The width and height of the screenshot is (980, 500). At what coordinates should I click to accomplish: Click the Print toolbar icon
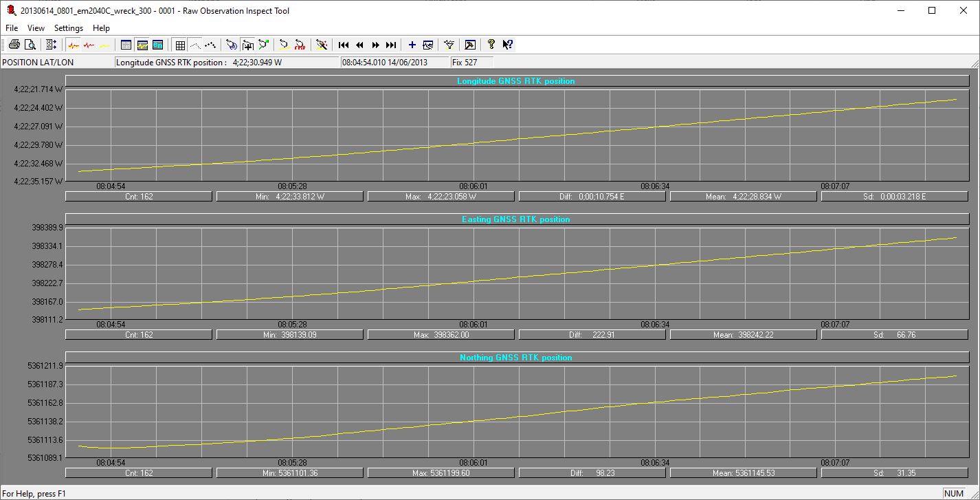14,45
